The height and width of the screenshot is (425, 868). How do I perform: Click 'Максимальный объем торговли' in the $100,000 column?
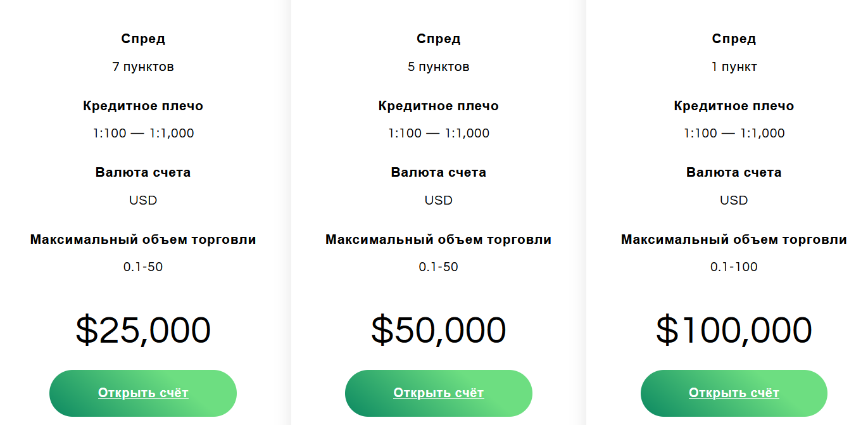[734, 239]
